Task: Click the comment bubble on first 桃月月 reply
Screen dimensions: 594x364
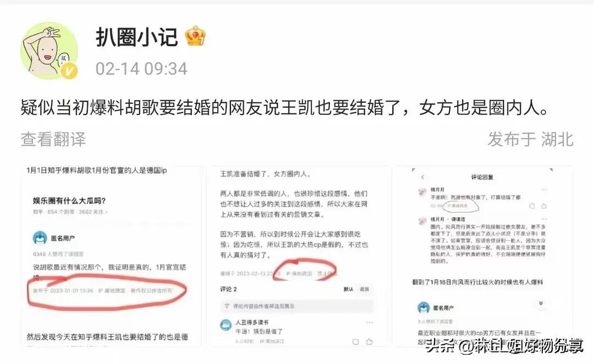Action: 532,206
